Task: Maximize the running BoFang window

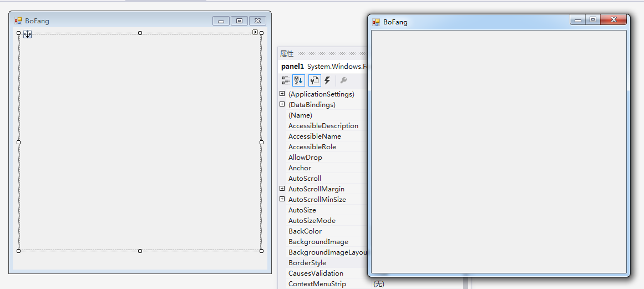Action: pyautogui.click(x=592, y=20)
